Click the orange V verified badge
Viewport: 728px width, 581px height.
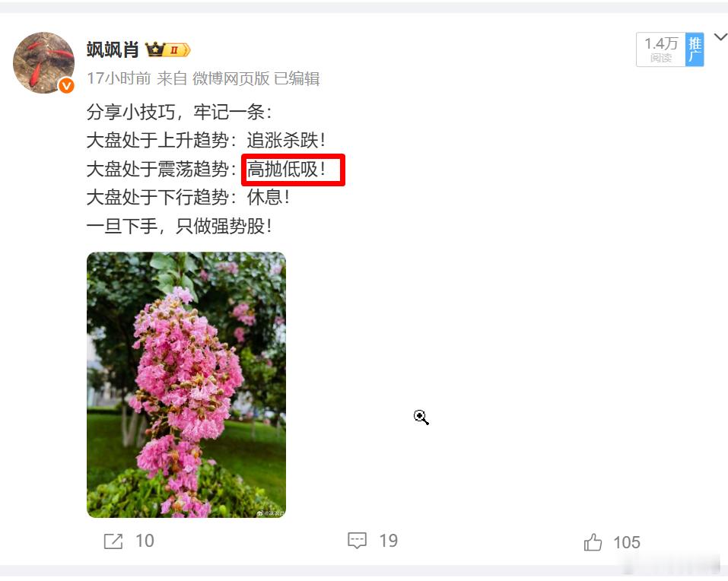point(66,85)
